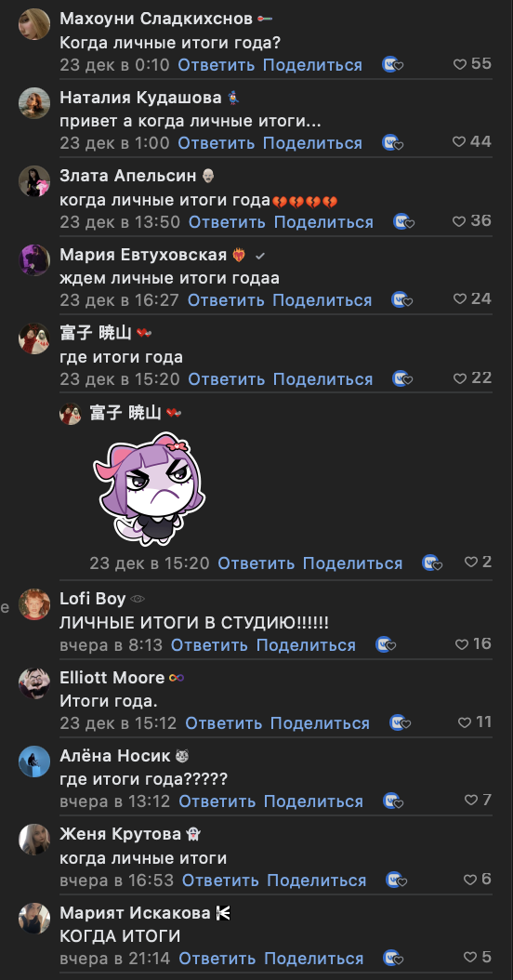Click the heart on Алёна Носик's comment
Viewport: 513px width, 980px height.
pyautogui.click(x=471, y=801)
